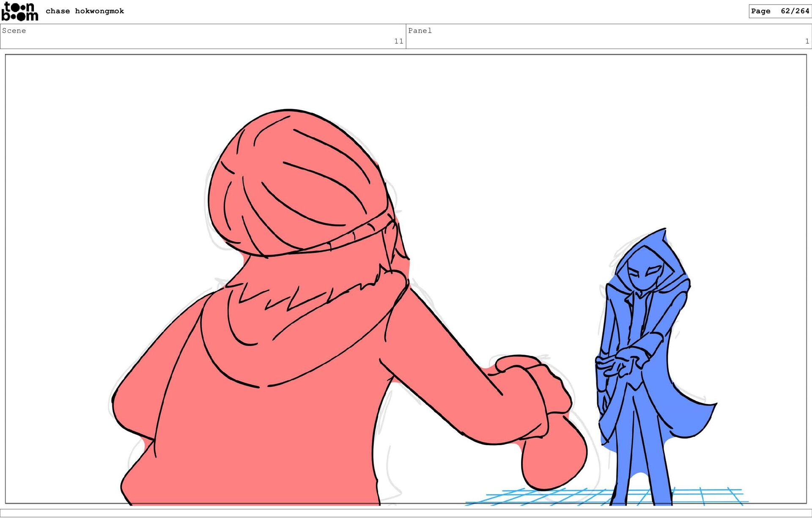812x525 pixels.
Task: Click the Page 62/264 indicator box
Action: coord(779,11)
